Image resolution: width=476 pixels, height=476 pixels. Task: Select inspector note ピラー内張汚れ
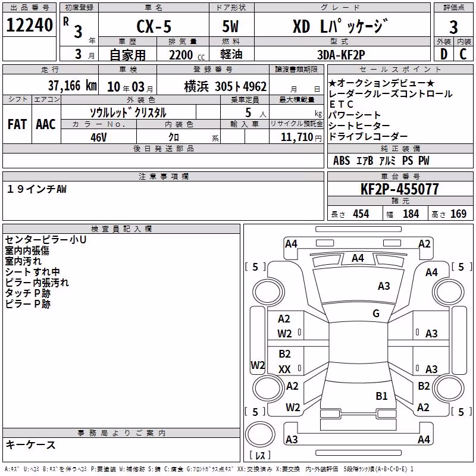coord(37,283)
